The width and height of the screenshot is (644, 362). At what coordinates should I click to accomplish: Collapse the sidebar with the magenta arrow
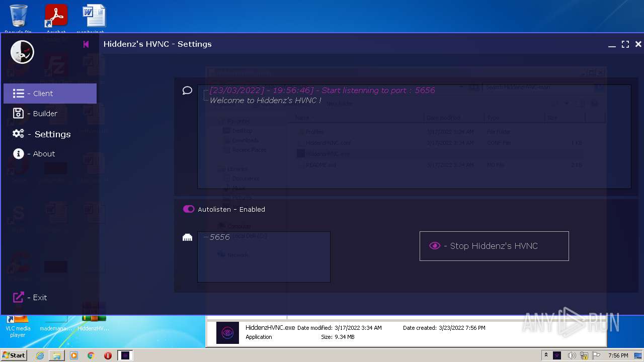pyautogui.click(x=86, y=44)
